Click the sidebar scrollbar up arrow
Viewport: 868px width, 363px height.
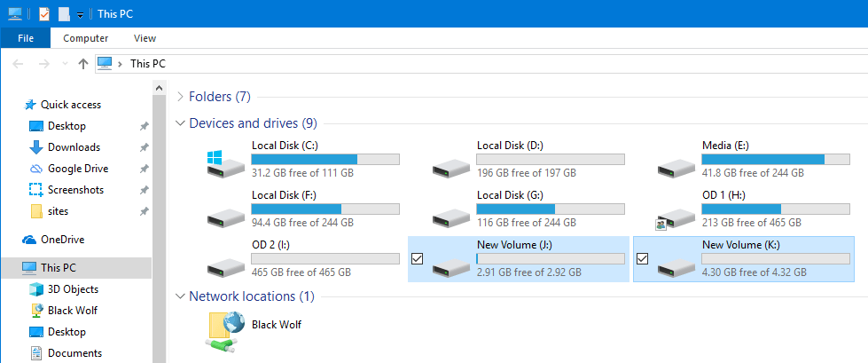coord(159,87)
